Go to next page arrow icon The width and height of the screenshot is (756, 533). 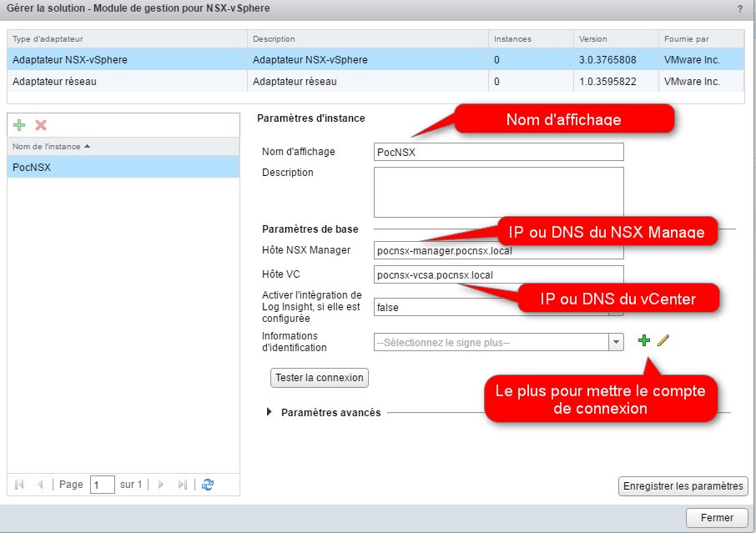click(161, 484)
